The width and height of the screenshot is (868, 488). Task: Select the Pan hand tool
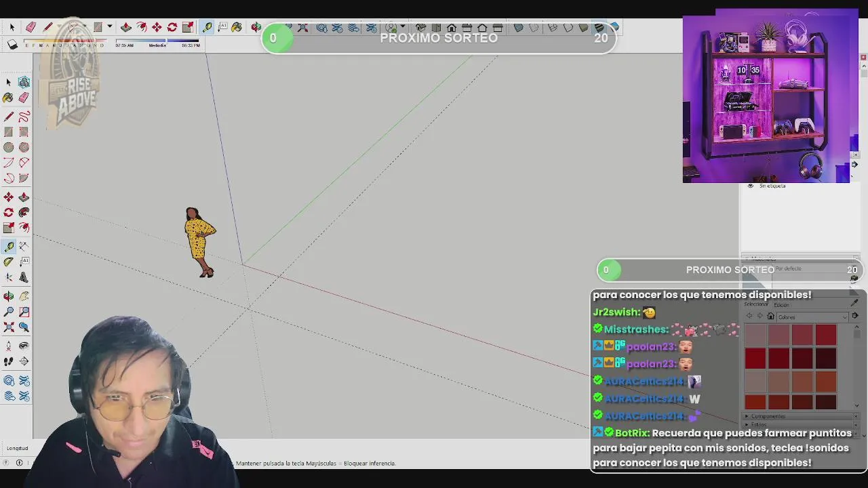tap(24, 296)
